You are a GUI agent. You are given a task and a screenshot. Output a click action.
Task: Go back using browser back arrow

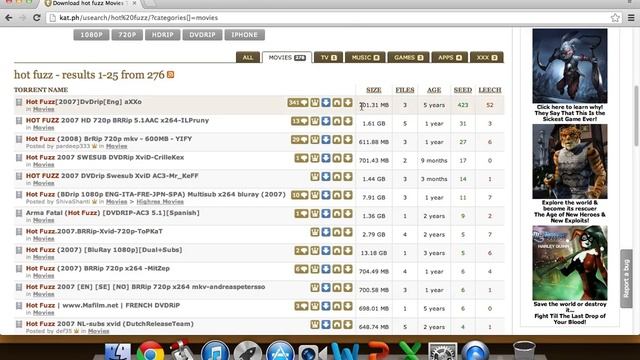coord(9,18)
